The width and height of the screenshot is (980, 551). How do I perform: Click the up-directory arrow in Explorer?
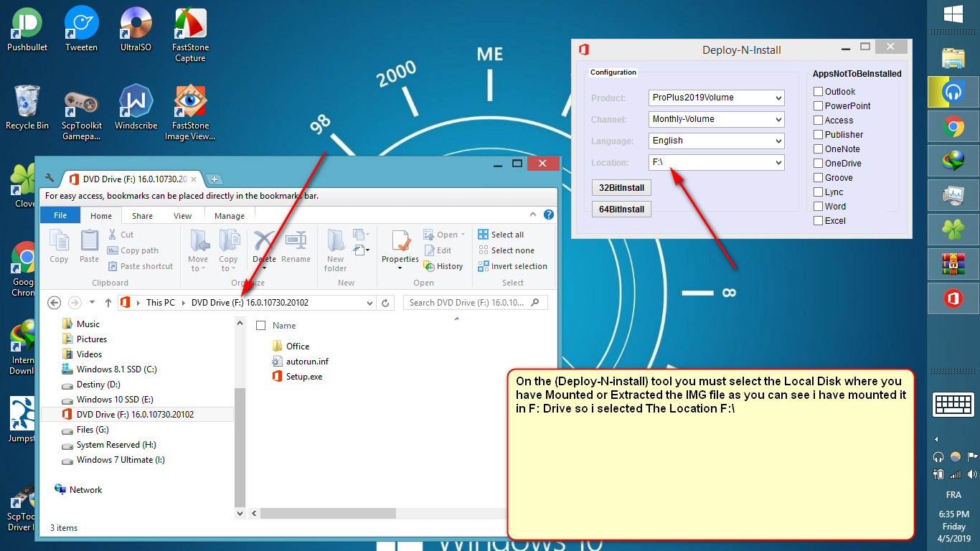coord(108,303)
